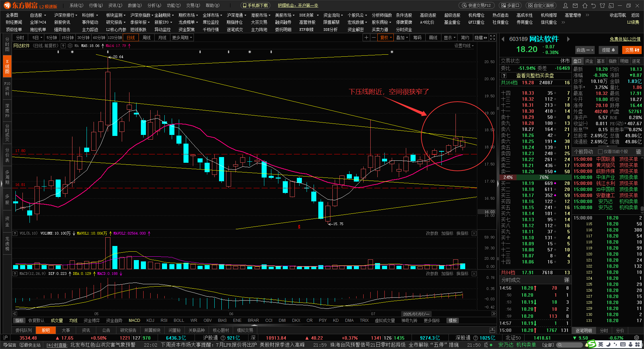Open the user account icon
Screen dimensions: 644x349
point(566,5)
